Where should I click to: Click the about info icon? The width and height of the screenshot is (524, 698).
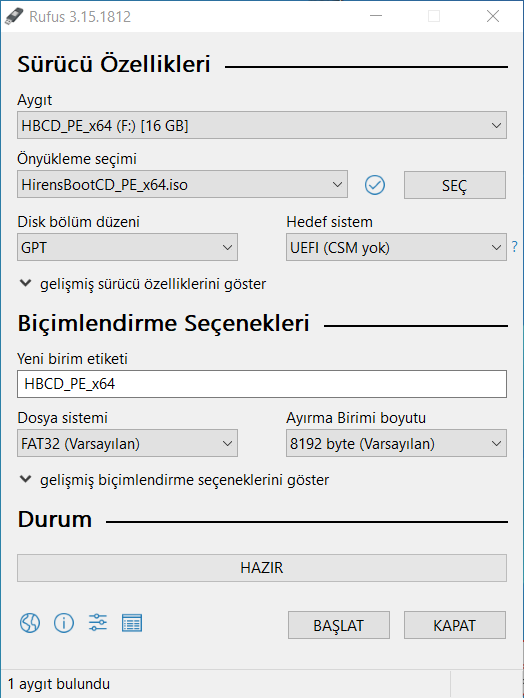64,623
